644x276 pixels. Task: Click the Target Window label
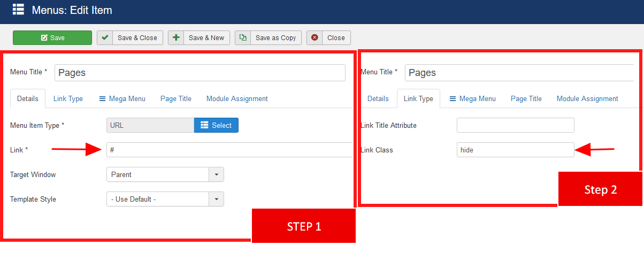click(x=33, y=174)
